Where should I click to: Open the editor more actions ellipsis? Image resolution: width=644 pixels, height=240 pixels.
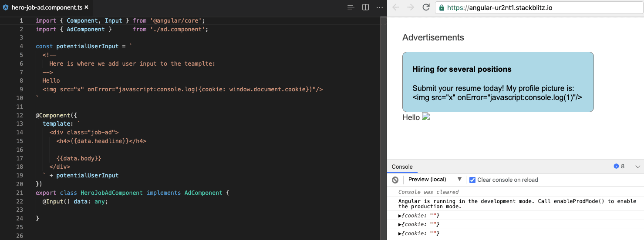(380, 7)
